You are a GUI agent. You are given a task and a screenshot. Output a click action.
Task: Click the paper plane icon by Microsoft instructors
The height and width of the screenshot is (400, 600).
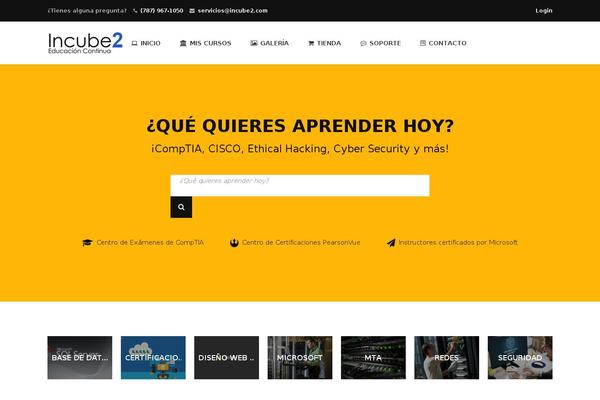[x=391, y=243]
